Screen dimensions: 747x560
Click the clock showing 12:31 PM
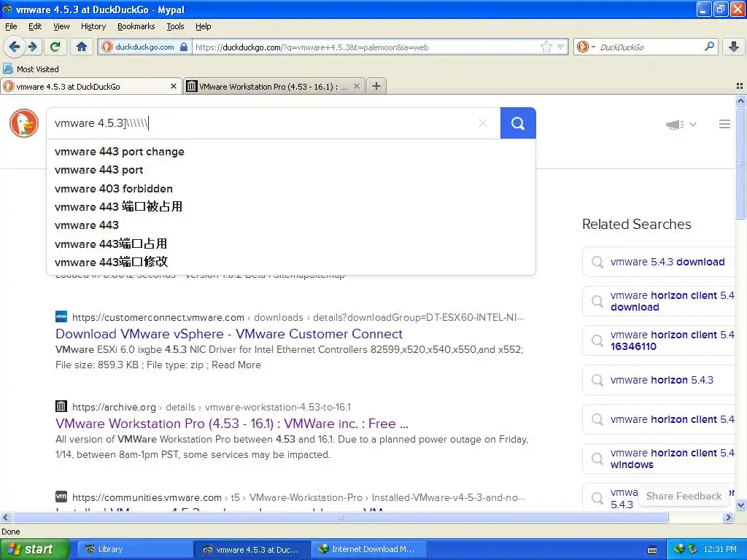(x=719, y=550)
